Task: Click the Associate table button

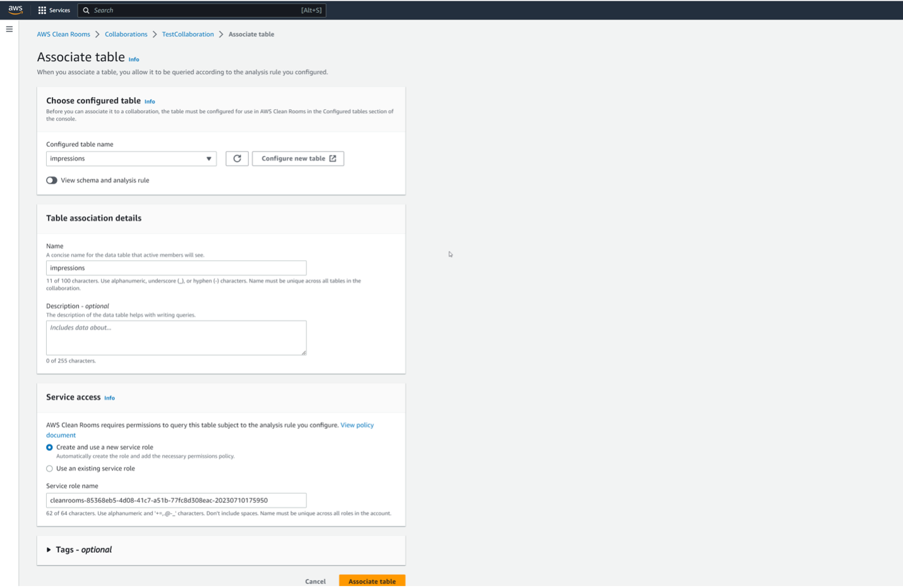Action: (x=372, y=581)
